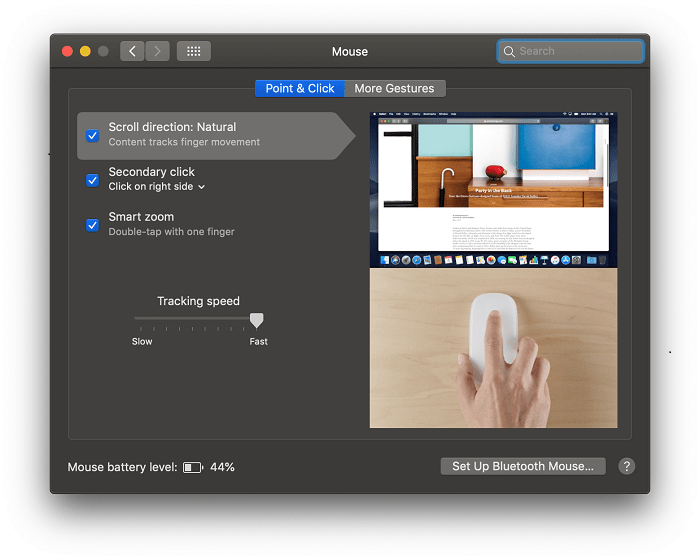Click the '44%' battery value
Screen dimensions: 700x560
point(222,468)
